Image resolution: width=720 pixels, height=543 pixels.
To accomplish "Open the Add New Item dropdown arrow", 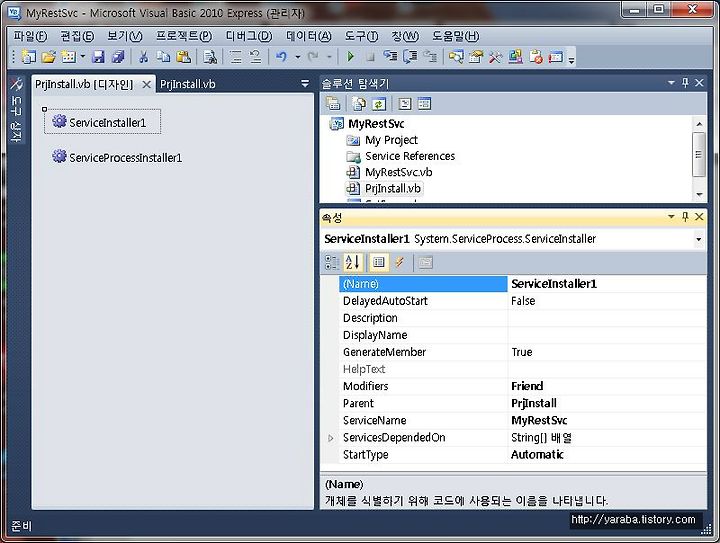I will tap(83, 57).
